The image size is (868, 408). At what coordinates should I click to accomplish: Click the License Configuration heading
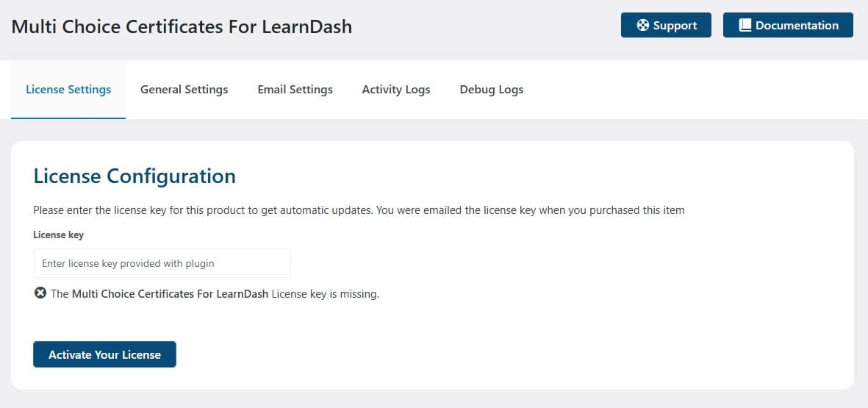coord(134,176)
